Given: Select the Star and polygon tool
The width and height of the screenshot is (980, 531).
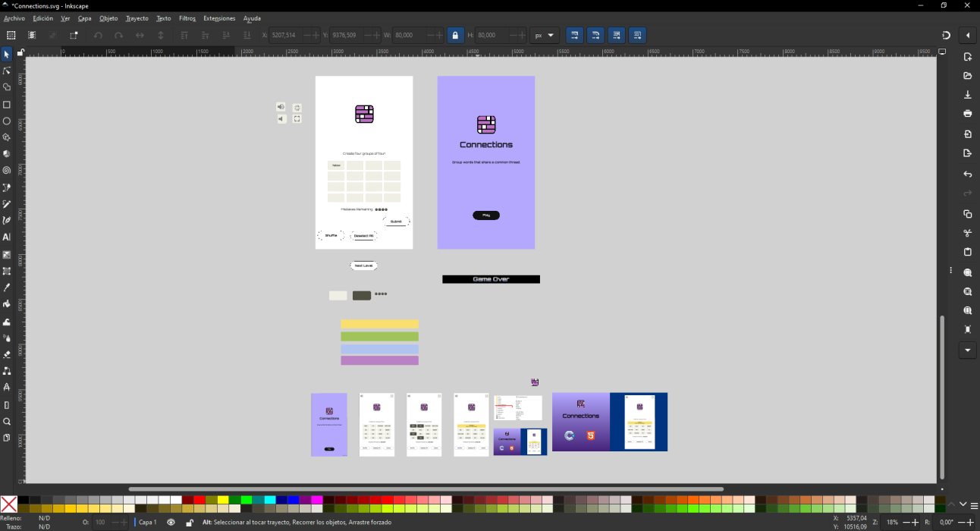Looking at the screenshot, I should (x=7, y=137).
